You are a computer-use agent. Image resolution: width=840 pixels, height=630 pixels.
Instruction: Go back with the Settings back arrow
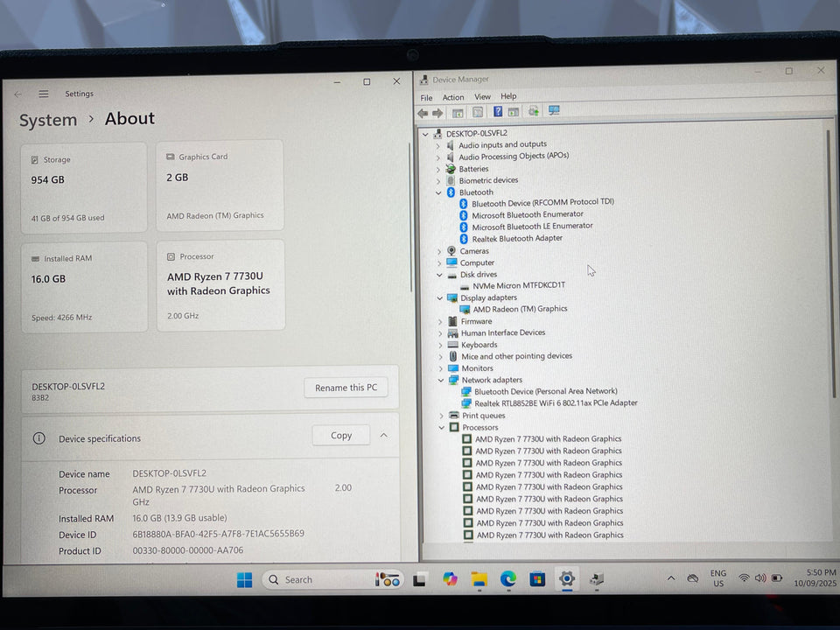(18, 94)
